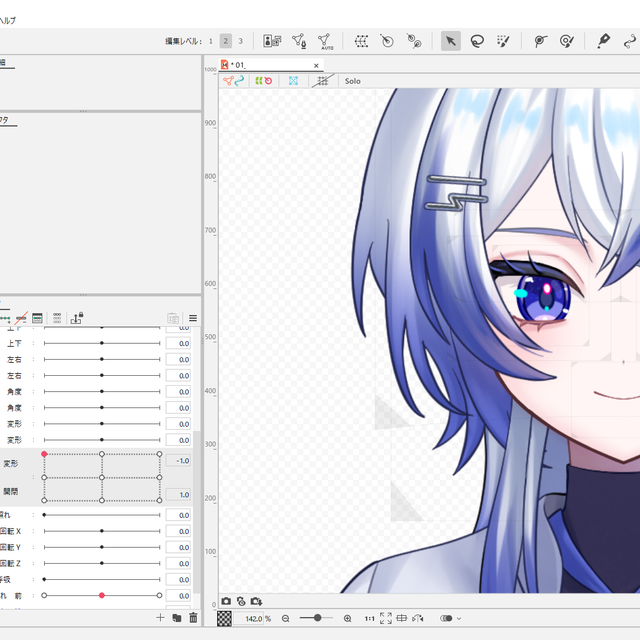Open the parameter panel hamburger menu
This screenshot has height=640, width=640.
pyautogui.click(x=193, y=318)
